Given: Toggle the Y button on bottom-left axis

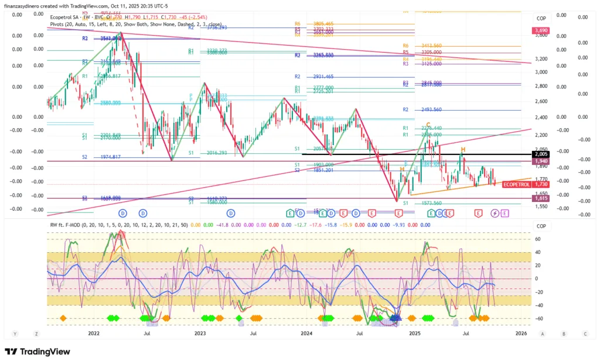Looking at the screenshot, I should [x=15, y=334].
